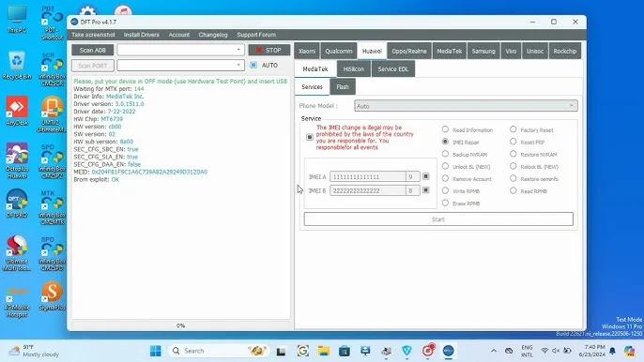Launch Octoplus Huawei desktop shortcut
The height and width of the screenshot is (362, 644).
tap(17, 160)
